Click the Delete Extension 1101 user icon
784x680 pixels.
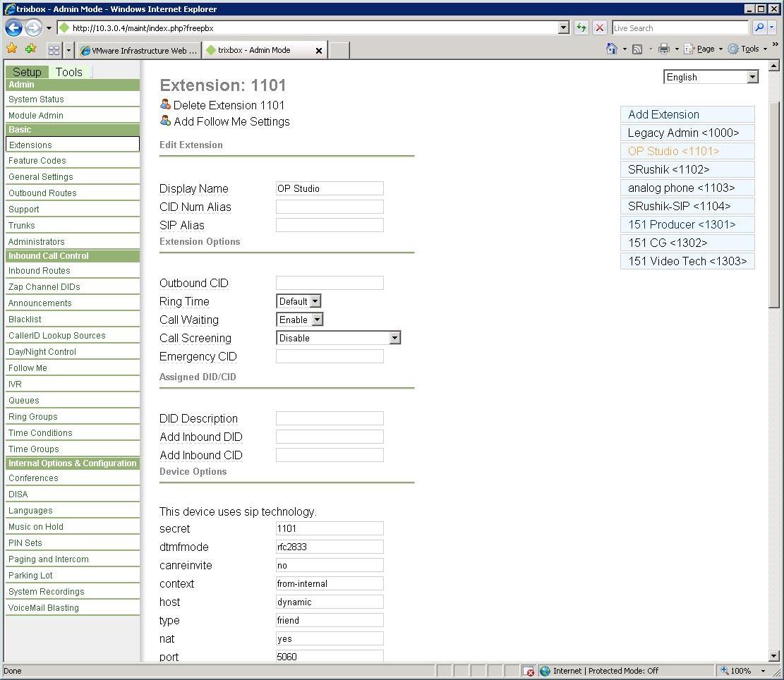[166, 104]
